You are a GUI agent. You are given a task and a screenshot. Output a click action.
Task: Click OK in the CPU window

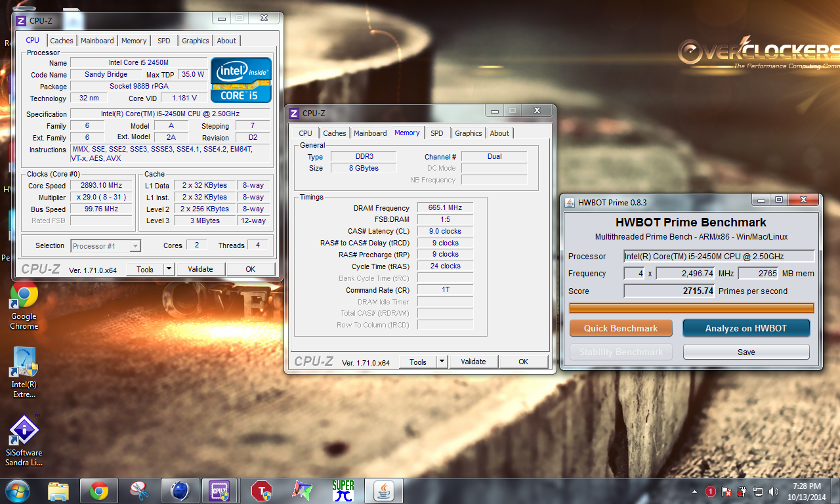coord(250,269)
